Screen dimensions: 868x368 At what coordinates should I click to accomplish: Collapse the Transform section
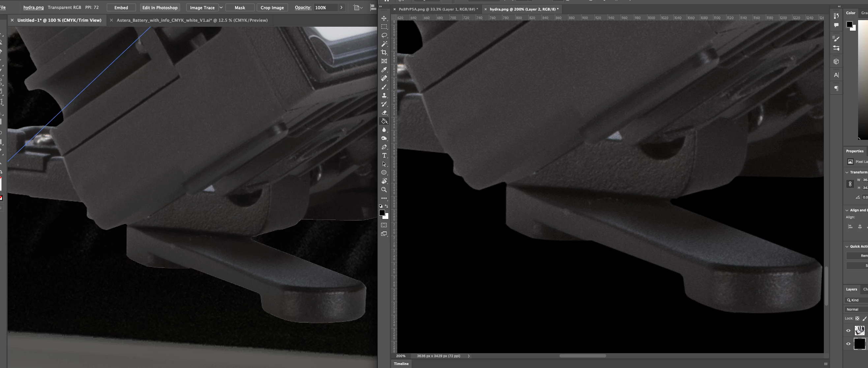tap(847, 172)
